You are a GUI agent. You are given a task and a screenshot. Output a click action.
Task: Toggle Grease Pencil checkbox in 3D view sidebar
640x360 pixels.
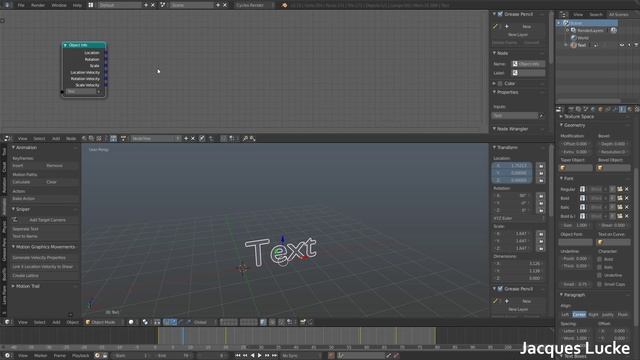(500, 289)
